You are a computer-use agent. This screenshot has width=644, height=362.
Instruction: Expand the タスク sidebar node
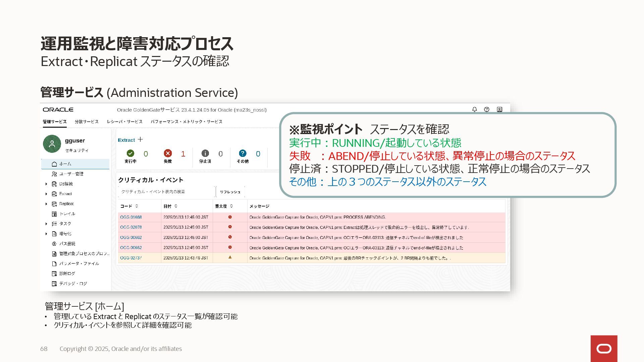click(x=46, y=224)
